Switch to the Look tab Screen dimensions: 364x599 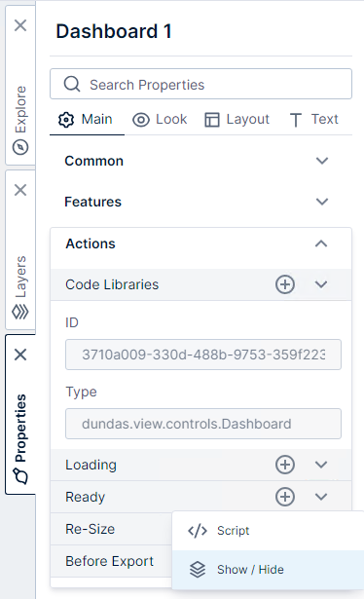coord(160,120)
